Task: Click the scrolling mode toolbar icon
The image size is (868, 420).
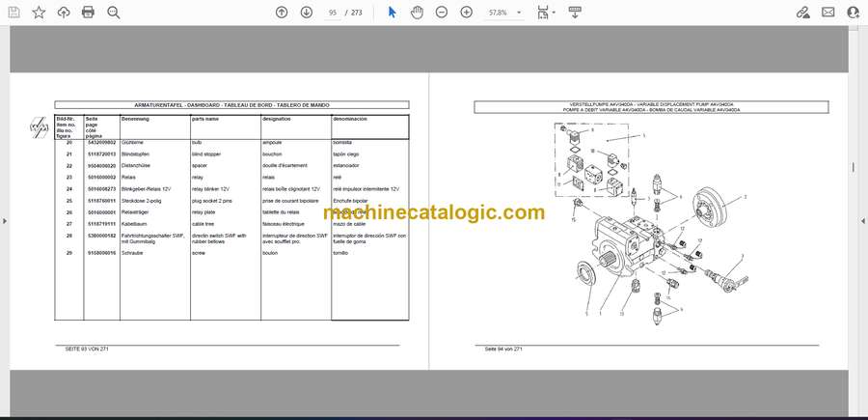Action: 575,13
